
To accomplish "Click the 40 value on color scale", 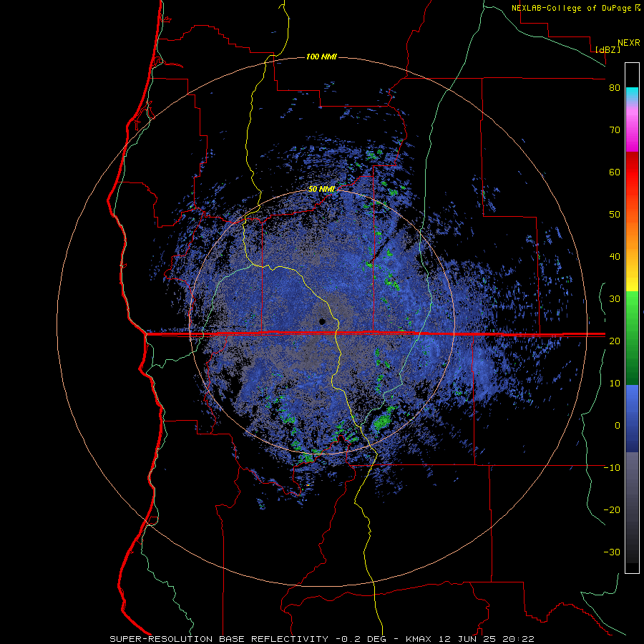I will click(615, 257).
